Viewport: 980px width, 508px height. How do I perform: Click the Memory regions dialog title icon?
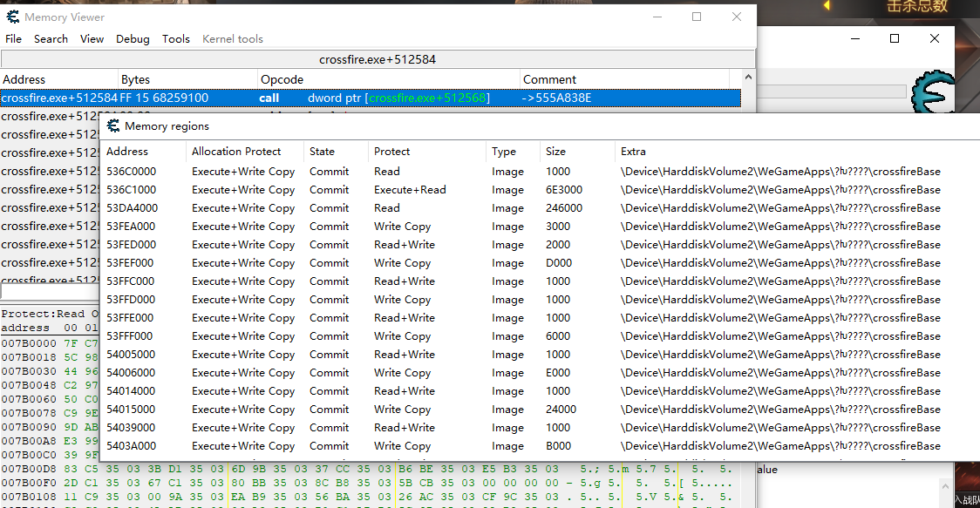[x=113, y=125]
